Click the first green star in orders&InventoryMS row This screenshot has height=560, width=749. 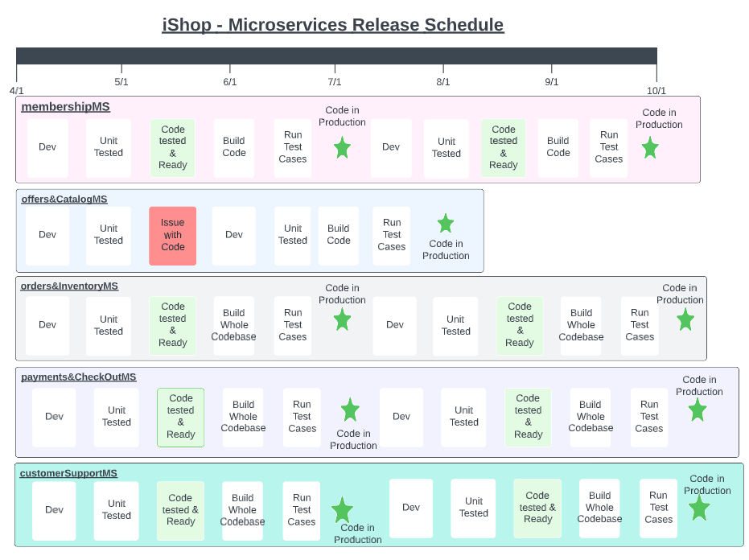point(342,320)
